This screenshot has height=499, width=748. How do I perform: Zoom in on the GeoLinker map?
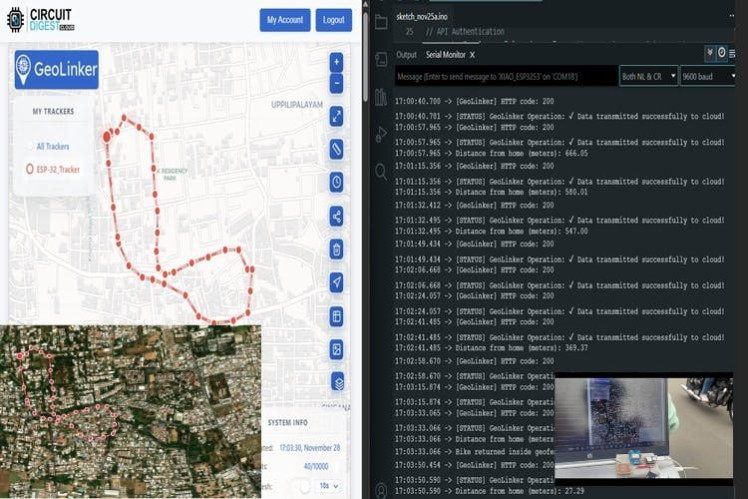point(336,62)
